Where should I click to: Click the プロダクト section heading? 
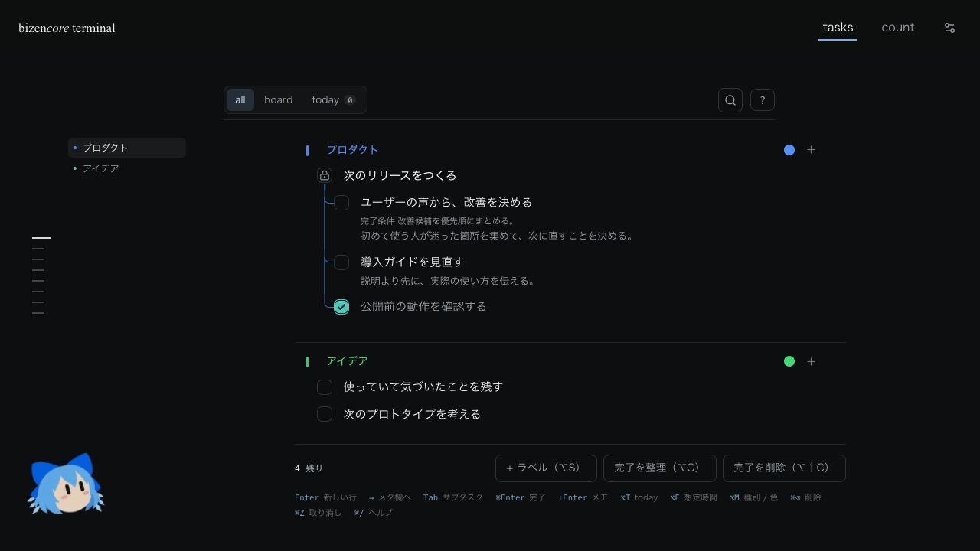(x=352, y=150)
